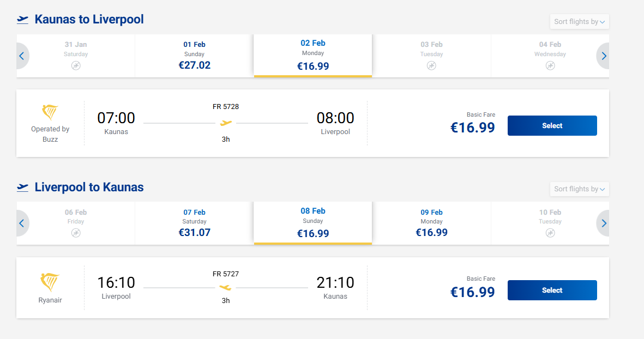Choose the 07 Feb Saturday €31.07 date
This screenshot has height=339, width=644.
(194, 223)
